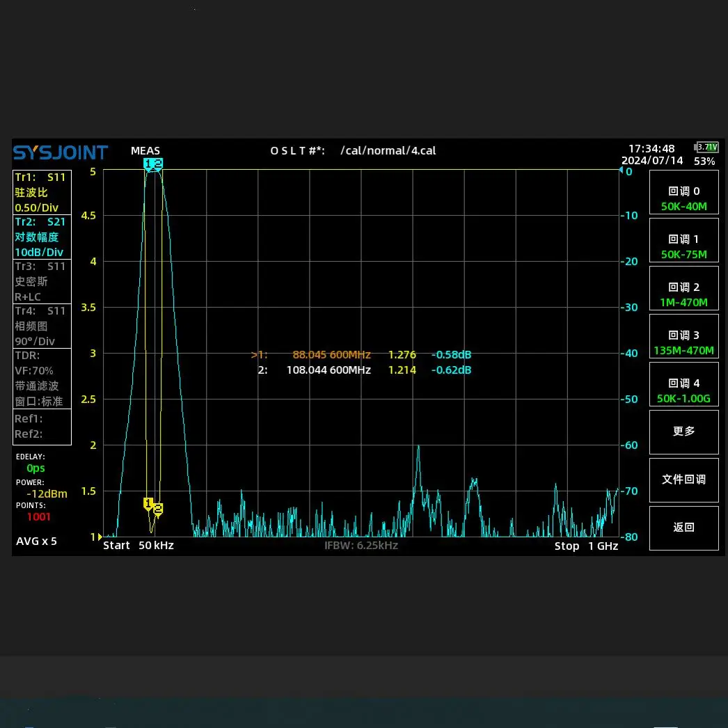Screen dimensions: 728x728
Task: Open the Ref1/Ref2 reference panel
Action: pyautogui.click(x=42, y=426)
